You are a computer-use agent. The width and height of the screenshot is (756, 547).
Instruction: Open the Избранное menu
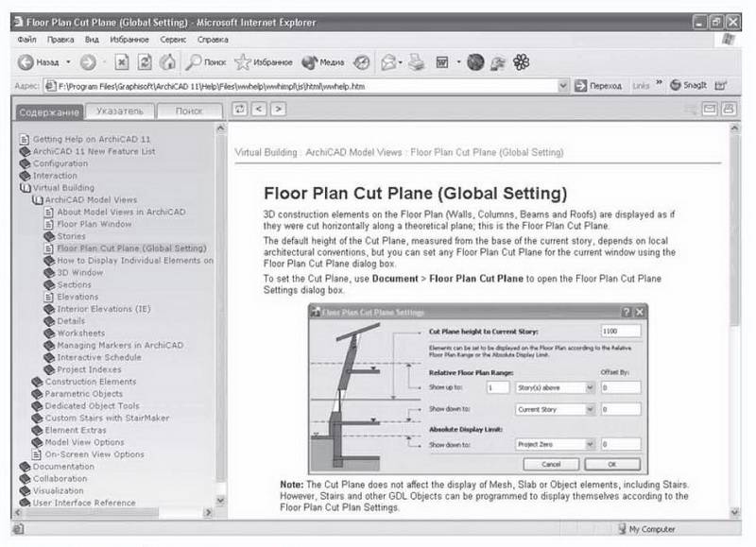[x=129, y=40]
